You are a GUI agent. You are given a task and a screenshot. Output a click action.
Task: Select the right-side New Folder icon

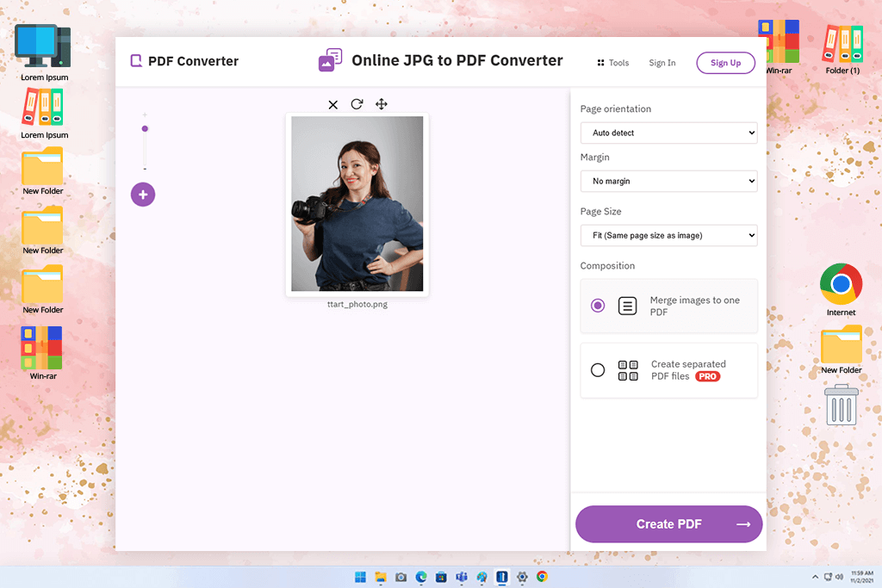pyautogui.click(x=842, y=350)
